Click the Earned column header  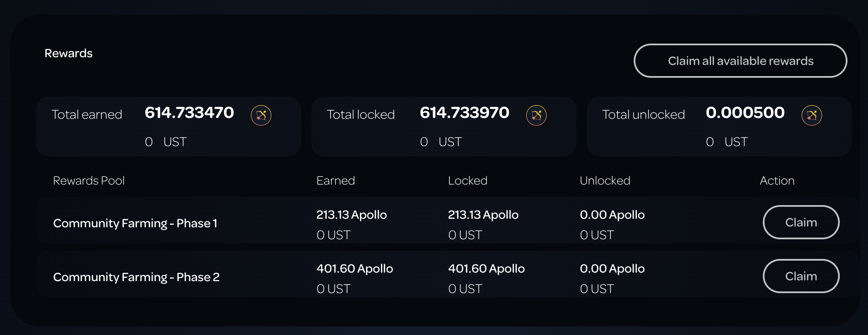336,181
